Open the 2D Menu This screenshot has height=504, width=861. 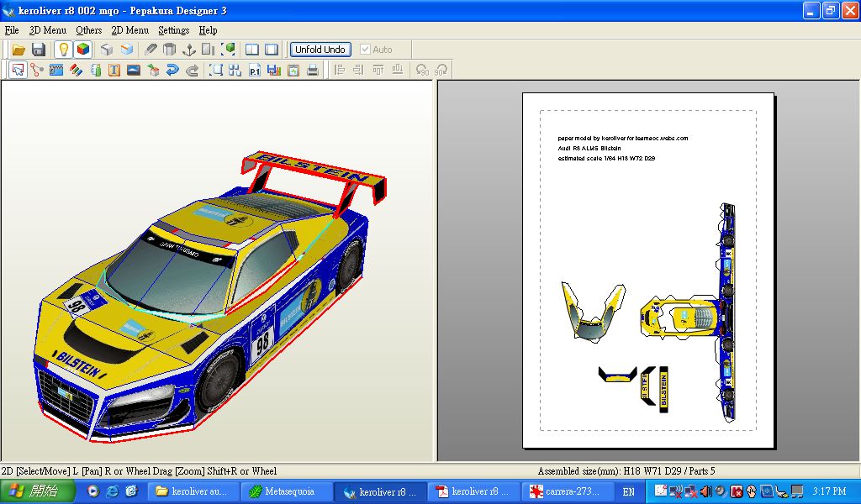tap(130, 30)
